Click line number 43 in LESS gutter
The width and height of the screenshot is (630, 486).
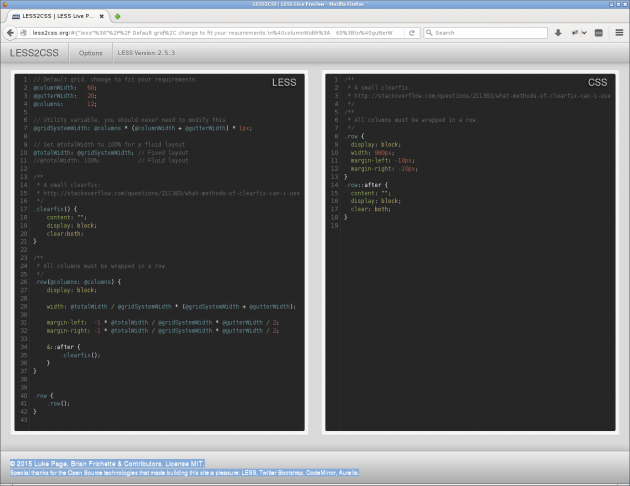pos(24,419)
